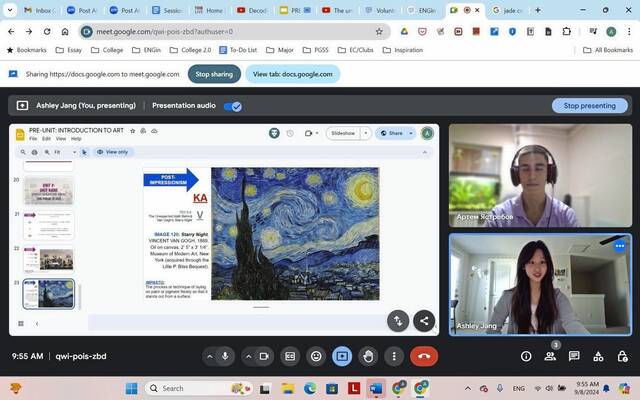Toggle the microphone in Meet controls
Screen dimensions: 640x400
pos(225,356)
